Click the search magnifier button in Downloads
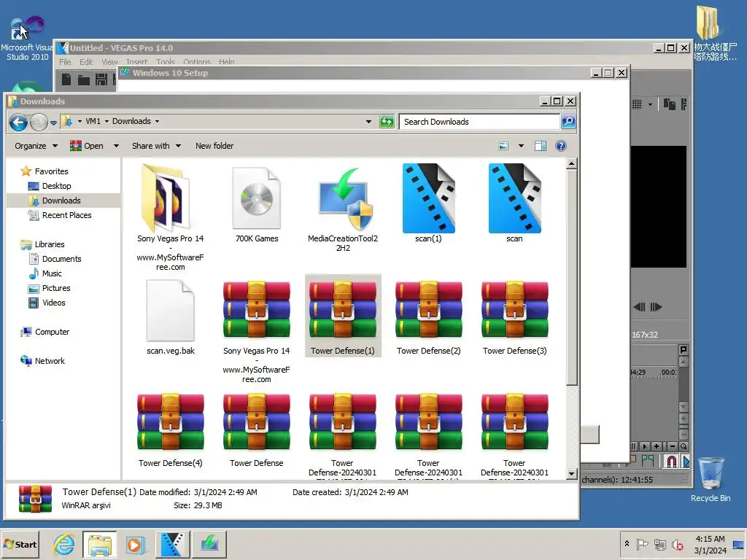The width and height of the screenshot is (747, 560). click(568, 122)
